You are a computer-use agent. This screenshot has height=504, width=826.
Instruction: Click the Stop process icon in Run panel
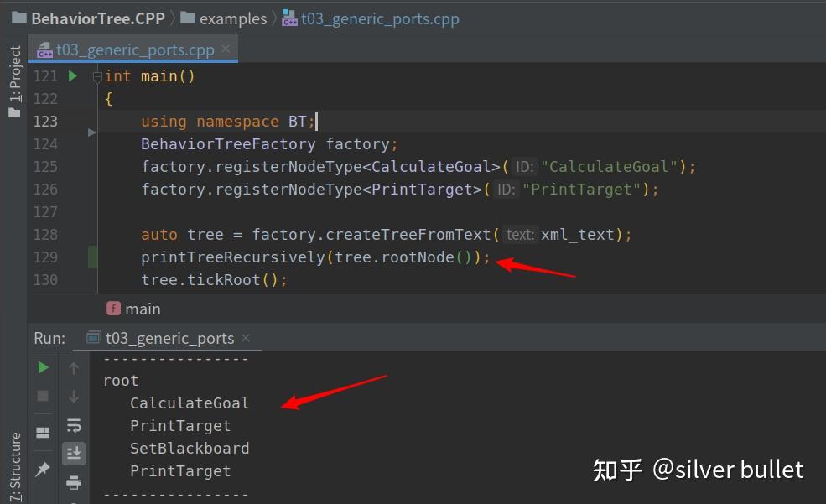(43, 396)
